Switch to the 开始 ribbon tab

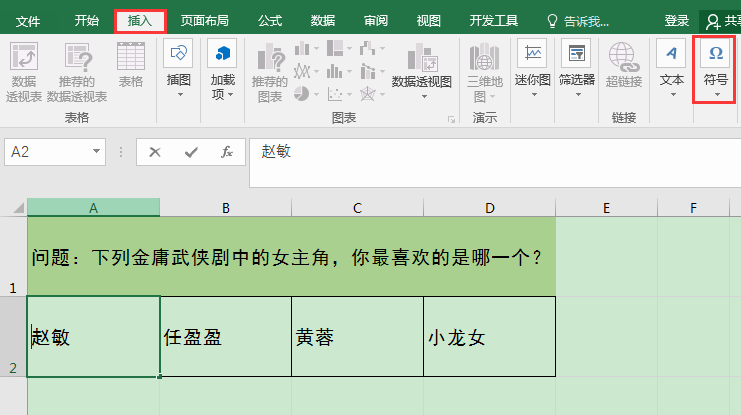pyautogui.click(x=86, y=21)
